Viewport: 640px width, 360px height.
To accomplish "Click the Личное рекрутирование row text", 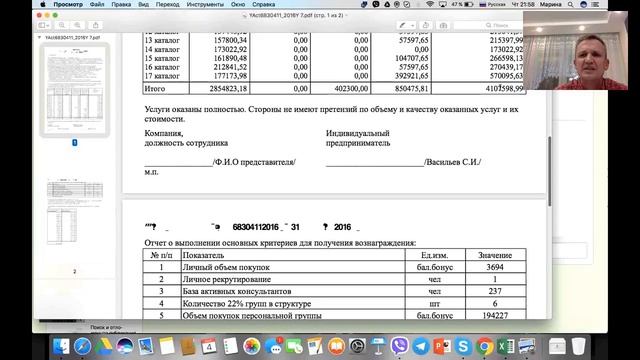I will click(227, 279).
